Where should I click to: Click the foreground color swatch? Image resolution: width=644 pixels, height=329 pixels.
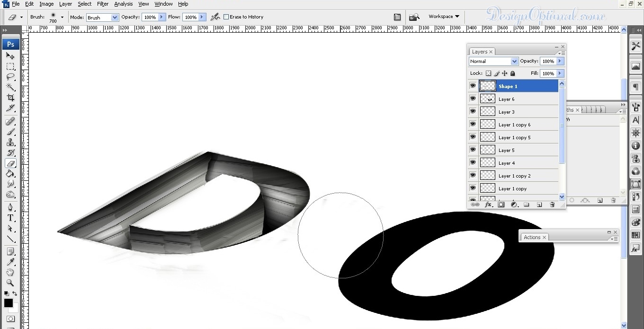pyautogui.click(x=9, y=303)
